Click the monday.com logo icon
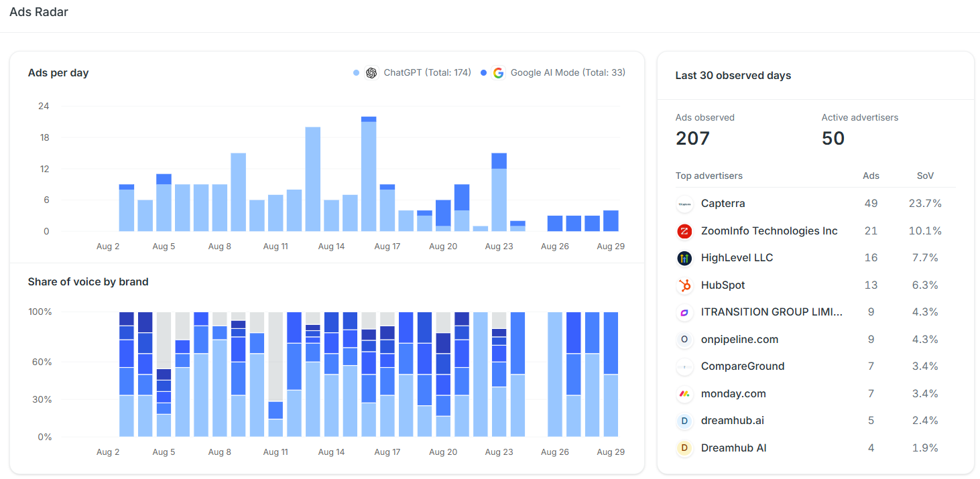The width and height of the screenshot is (980, 479). 684,394
